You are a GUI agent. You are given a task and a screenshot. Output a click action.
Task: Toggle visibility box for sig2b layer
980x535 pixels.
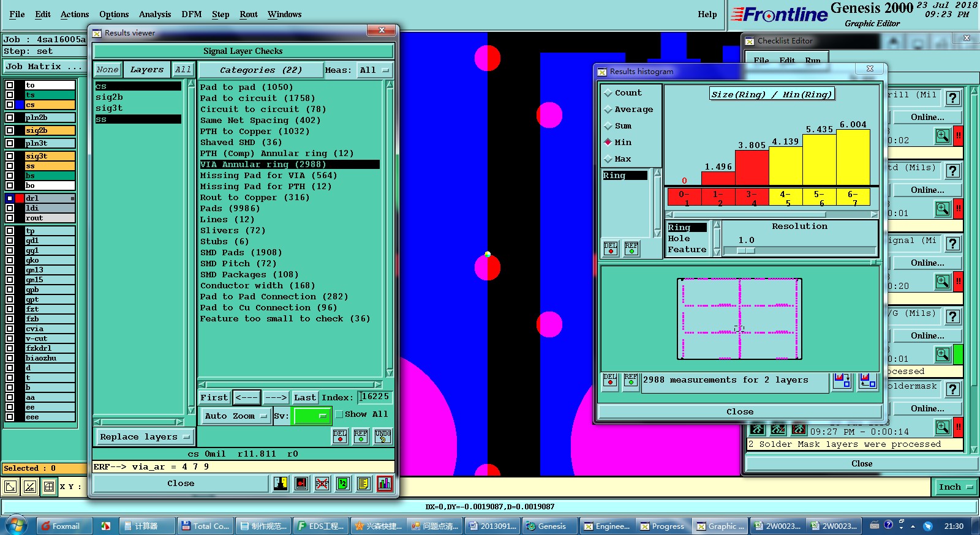tap(10, 130)
